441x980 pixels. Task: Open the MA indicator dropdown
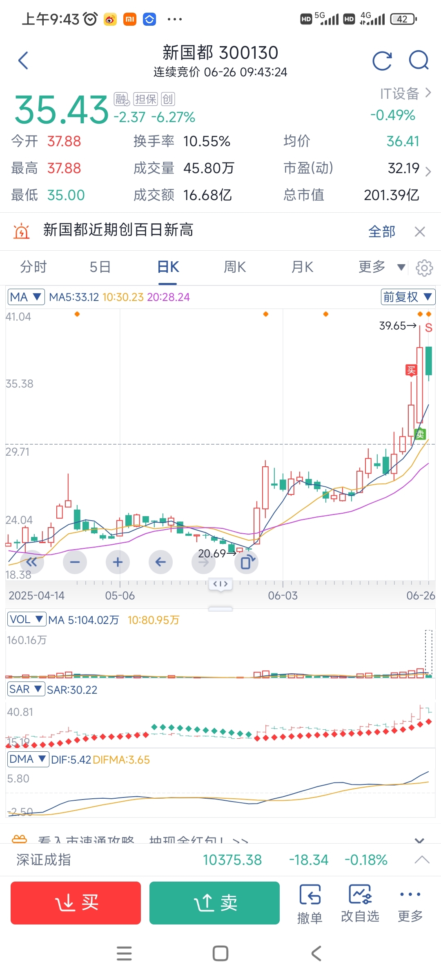tap(26, 297)
